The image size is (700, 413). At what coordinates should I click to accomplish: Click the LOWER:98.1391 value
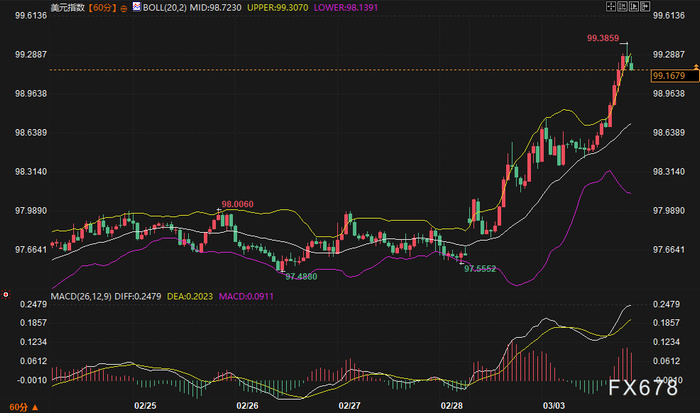(346, 8)
